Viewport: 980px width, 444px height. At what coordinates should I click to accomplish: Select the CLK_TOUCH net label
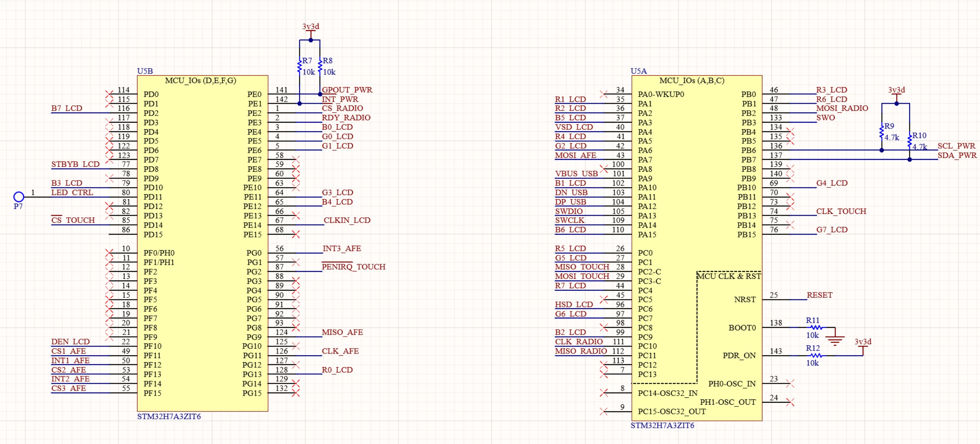point(841,211)
